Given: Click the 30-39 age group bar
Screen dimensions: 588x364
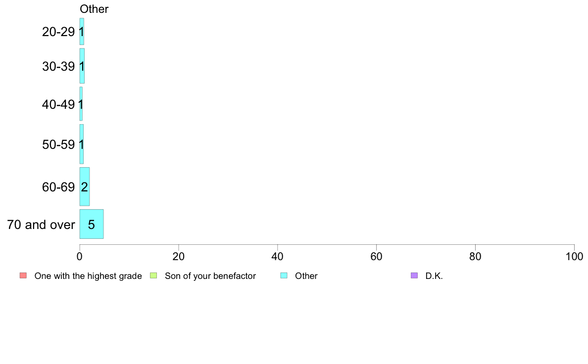Looking at the screenshot, I should (82, 66).
